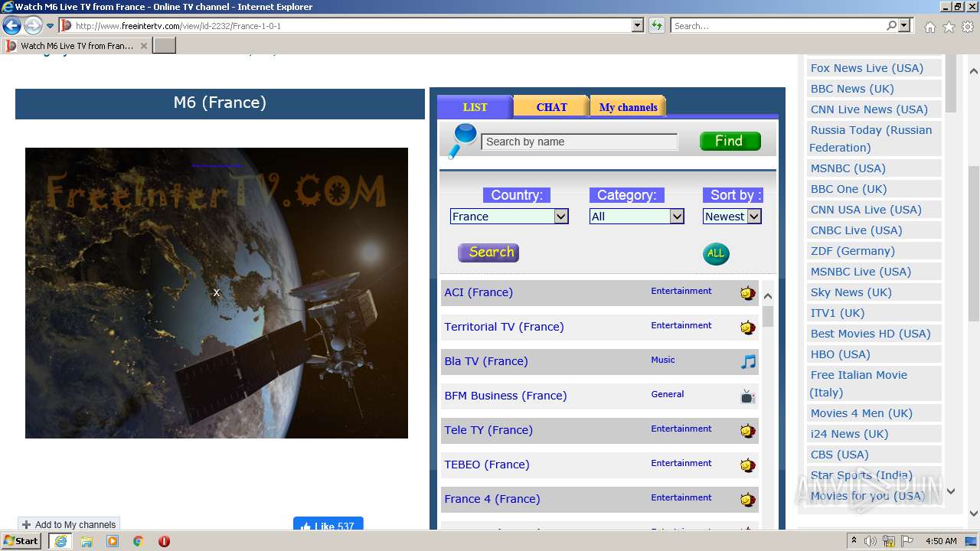Open the IE Home icon

click(929, 27)
